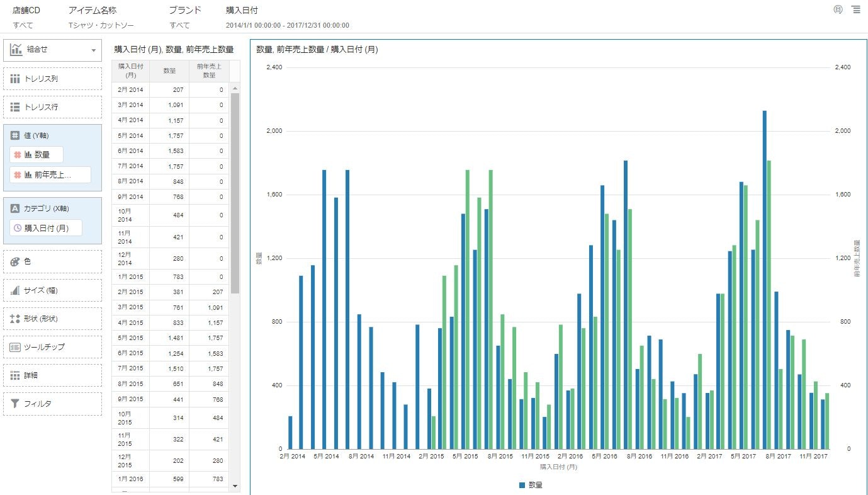This screenshot has height=495, width=868.
Task: Click quantity value 1,583 in 6月 2014 row
Action: [x=175, y=151]
